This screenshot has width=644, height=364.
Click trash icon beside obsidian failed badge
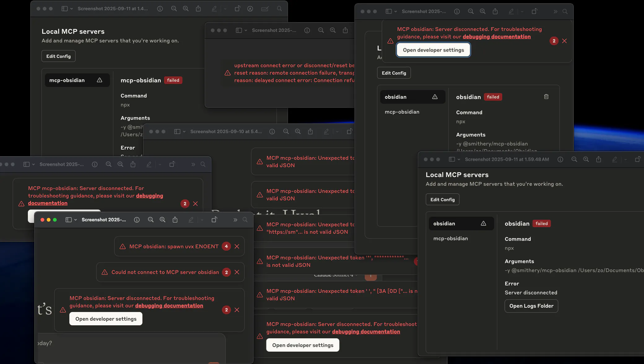coord(546,97)
